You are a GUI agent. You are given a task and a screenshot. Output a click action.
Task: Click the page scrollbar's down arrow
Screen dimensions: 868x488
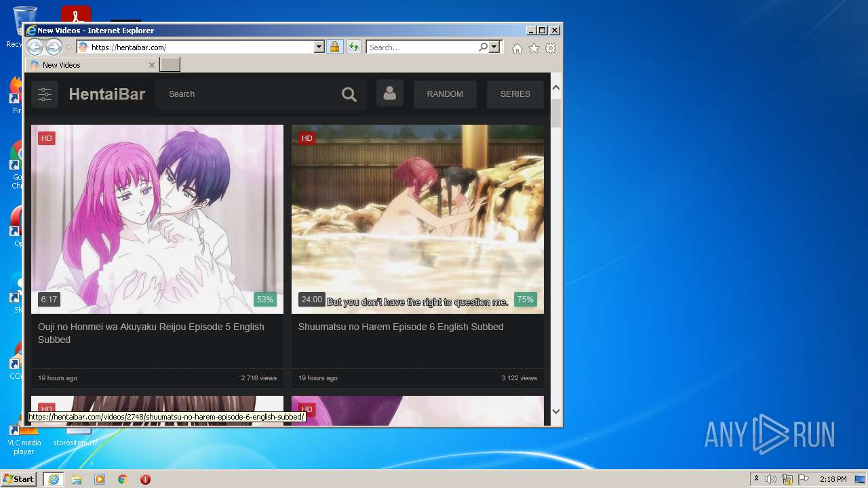(556, 411)
